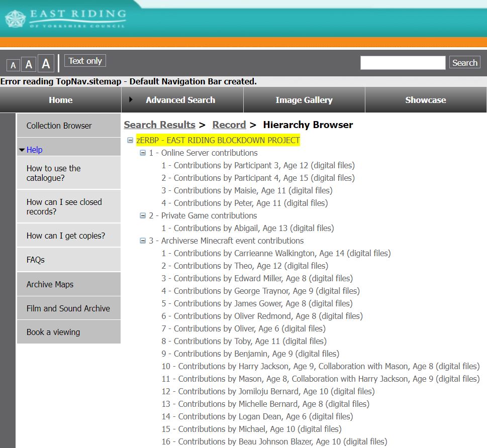The width and height of the screenshot is (487, 448).
Task: Collapse the zERBP East Riding Blockdown node
Action: coord(130,141)
